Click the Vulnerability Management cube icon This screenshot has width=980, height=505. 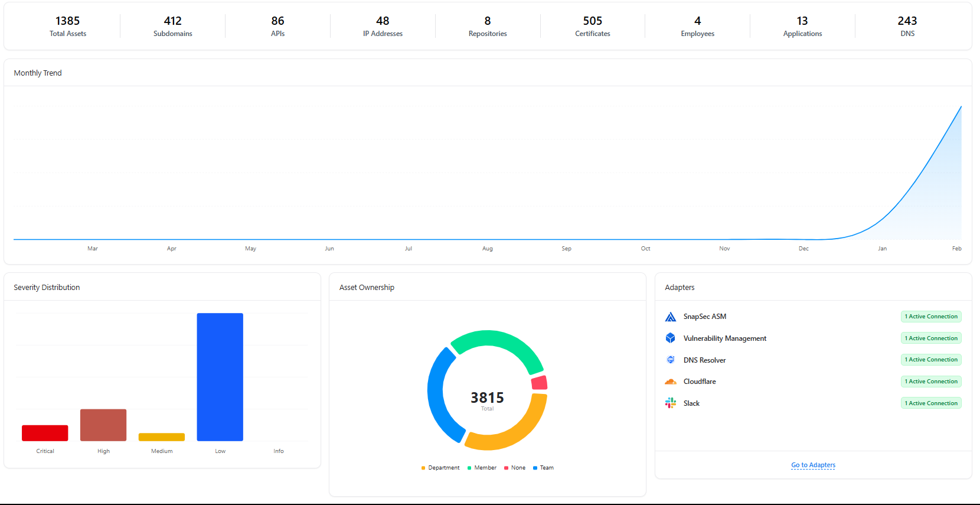670,338
